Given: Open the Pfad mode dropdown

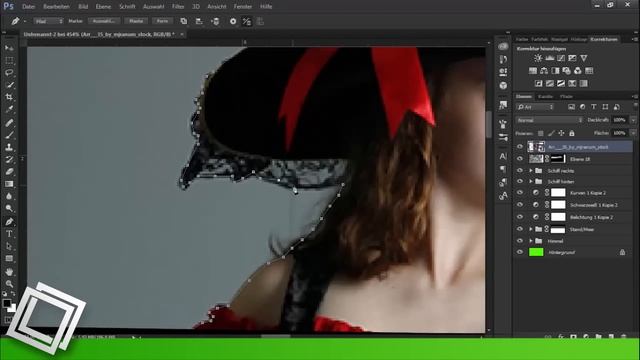Looking at the screenshot, I should pos(48,21).
